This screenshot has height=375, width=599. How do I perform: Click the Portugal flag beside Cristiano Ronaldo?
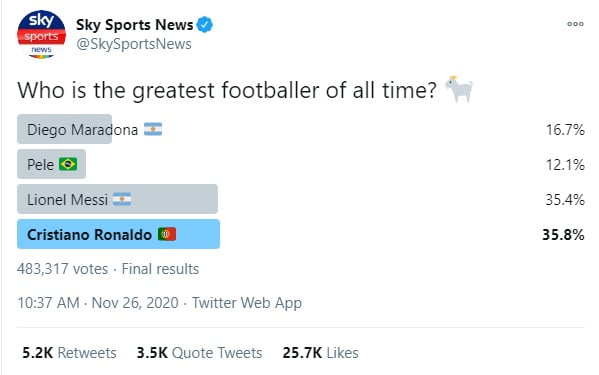[167, 234]
